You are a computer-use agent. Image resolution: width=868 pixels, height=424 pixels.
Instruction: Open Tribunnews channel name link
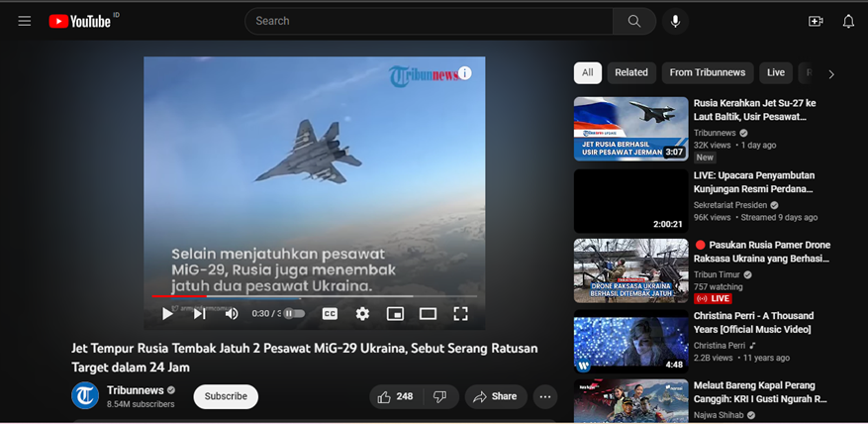pos(135,390)
